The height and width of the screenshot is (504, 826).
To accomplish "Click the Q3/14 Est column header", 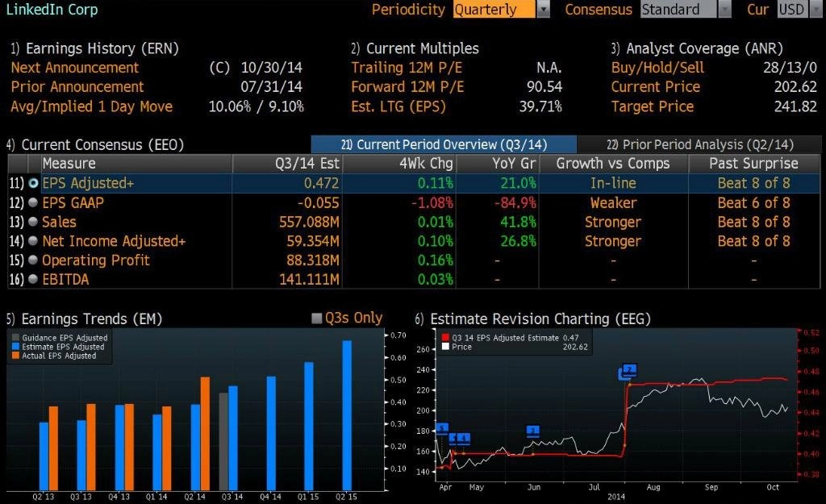I will click(x=288, y=164).
